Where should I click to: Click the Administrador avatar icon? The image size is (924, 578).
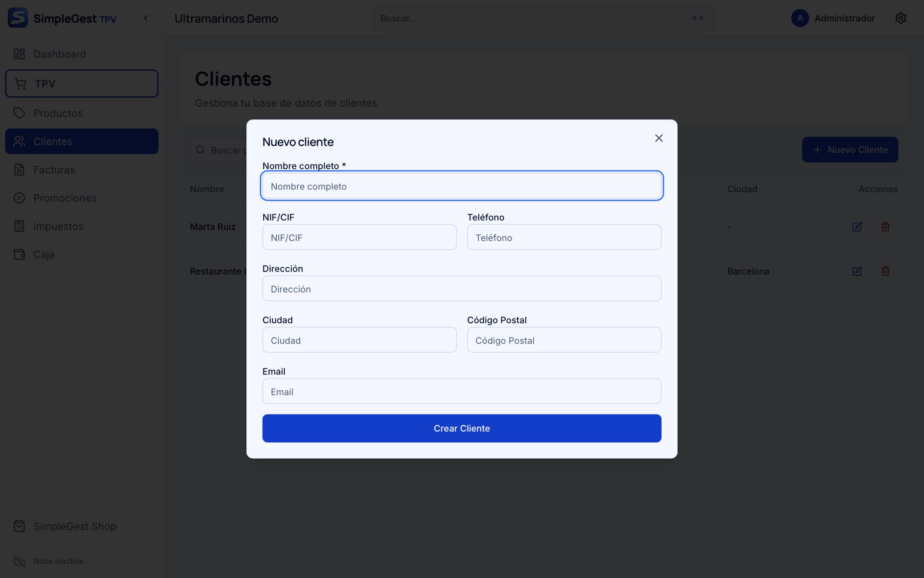(x=800, y=18)
